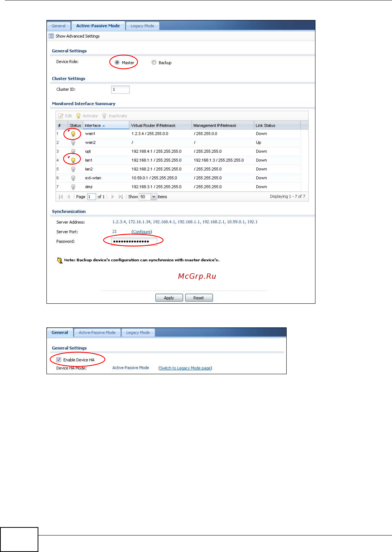The image size is (392, 552).
Task: Click the wan2 row status bulb
Action: [x=73, y=143]
